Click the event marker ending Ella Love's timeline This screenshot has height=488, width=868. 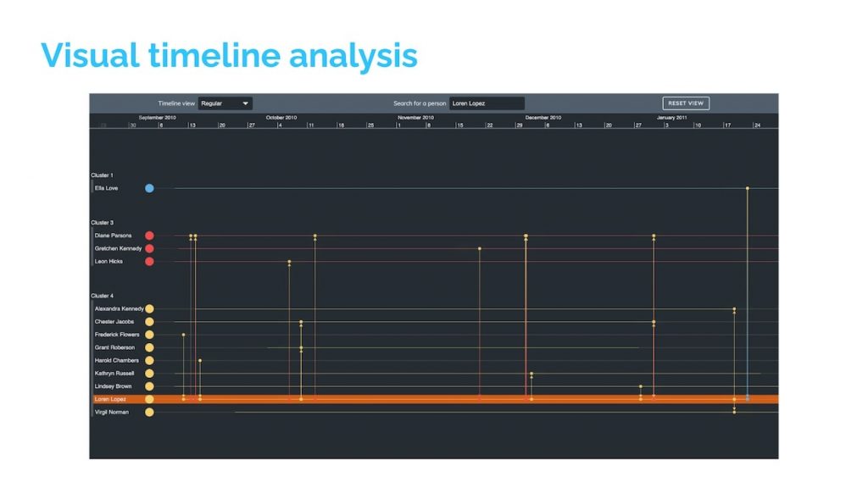pos(748,188)
